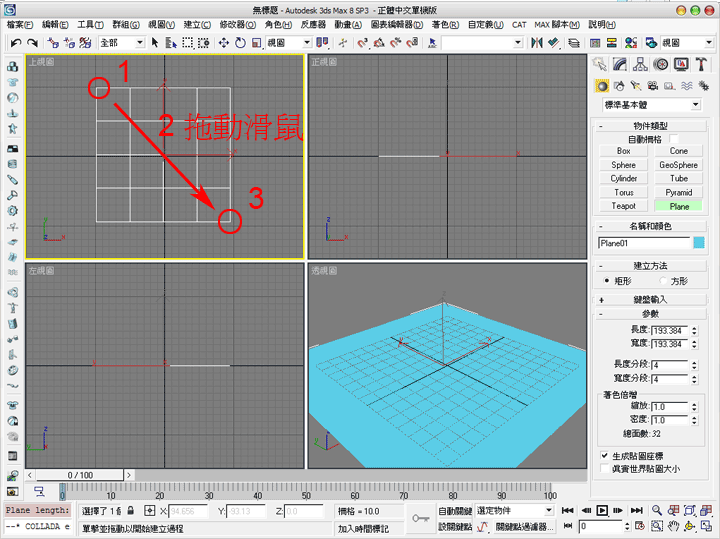Open the 動畫(A) menu

click(348, 24)
